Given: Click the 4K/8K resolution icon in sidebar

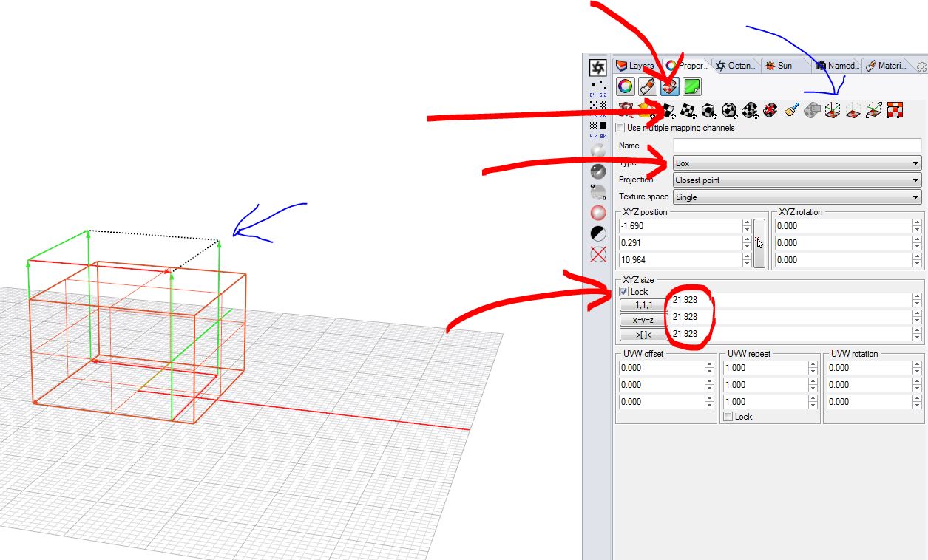Looking at the screenshot, I should [x=598, y=131].
